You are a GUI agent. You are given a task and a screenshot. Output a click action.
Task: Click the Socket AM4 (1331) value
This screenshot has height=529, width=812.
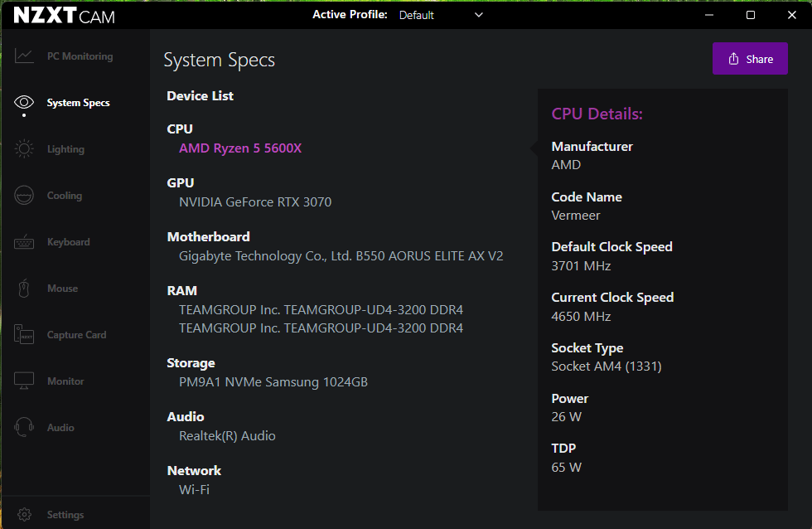coord(607,366)
